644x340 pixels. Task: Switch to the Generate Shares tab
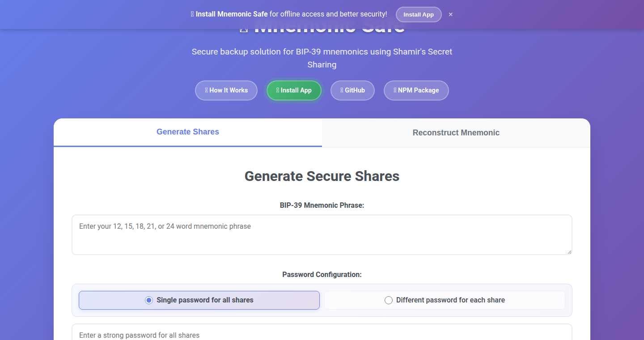click(188, 132)
